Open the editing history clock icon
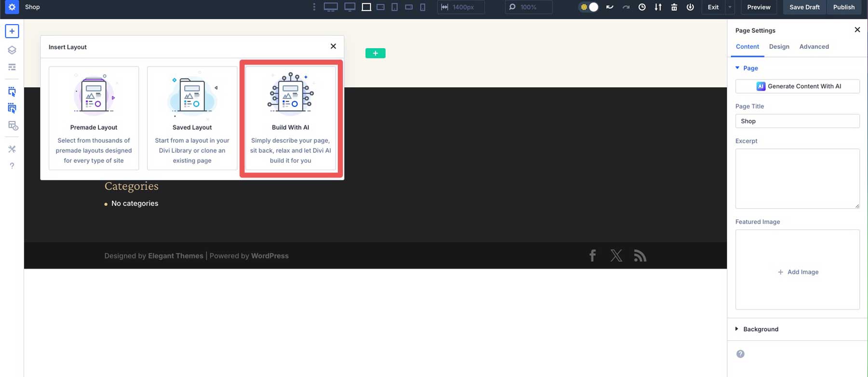This screenshot has width=868, height=377. (642, 7)
